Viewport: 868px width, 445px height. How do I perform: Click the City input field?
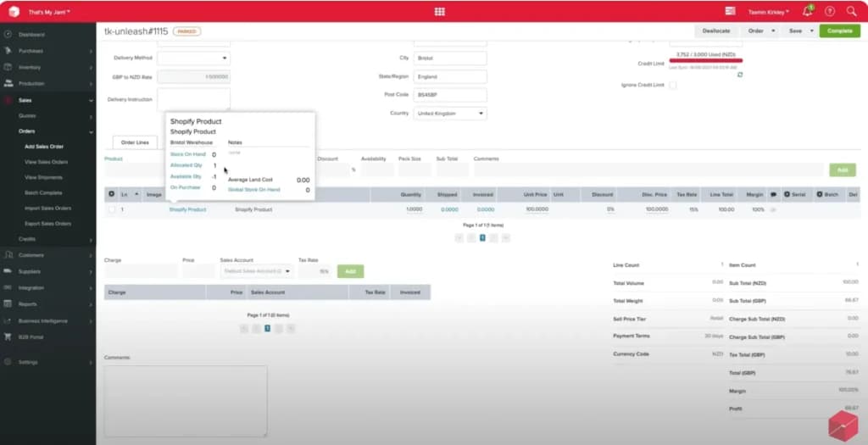tap(450, 58)
